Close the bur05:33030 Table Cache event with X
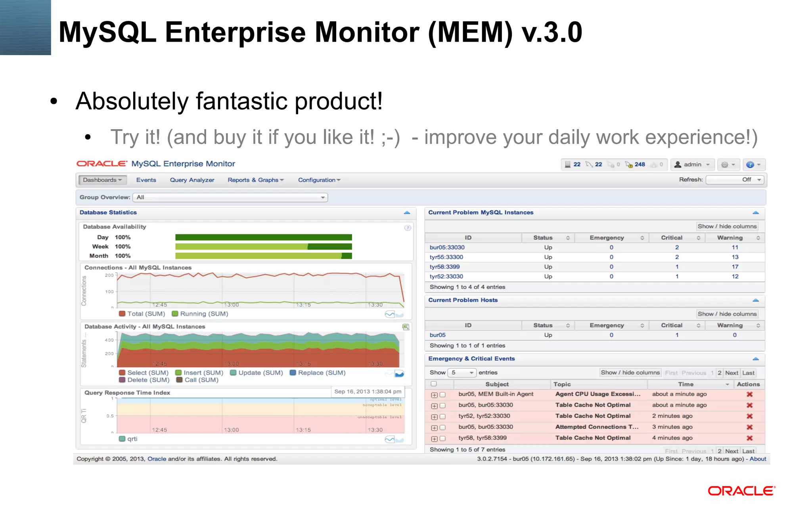Screen dimensions: 812x509 [x=749, y=405]
